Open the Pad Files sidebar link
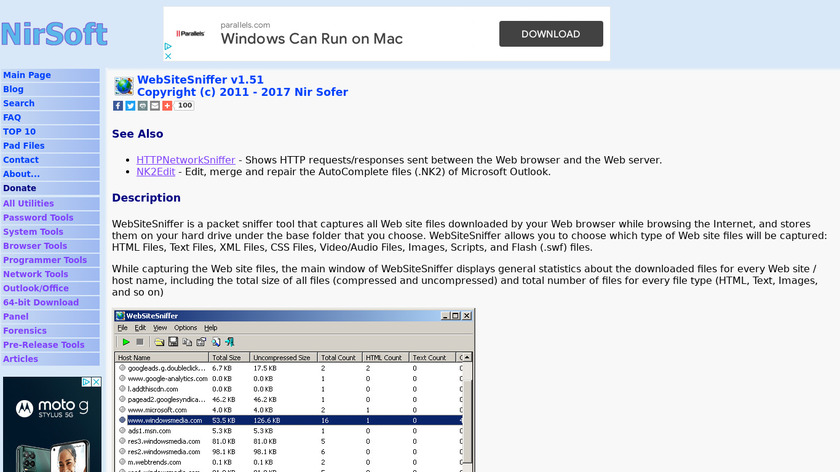The image size is (840, 472). (24, 146)
